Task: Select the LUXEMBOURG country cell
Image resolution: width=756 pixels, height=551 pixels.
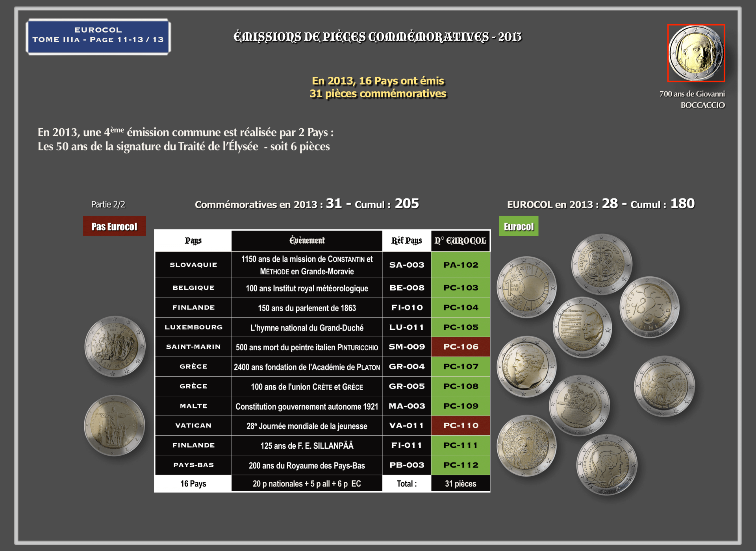Action: coord(193,327)
